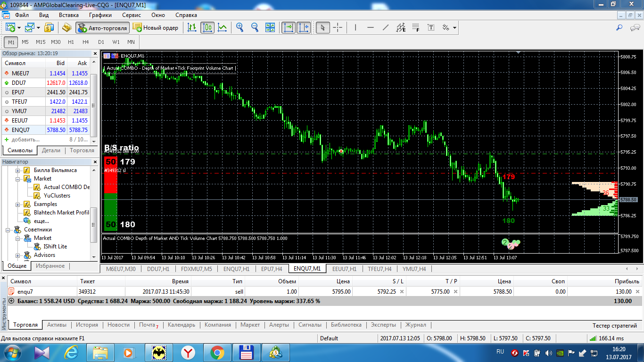Viewport: 644px width, 362px height.
Task: Switch chart to line chart view
Action: coord(222,28)
